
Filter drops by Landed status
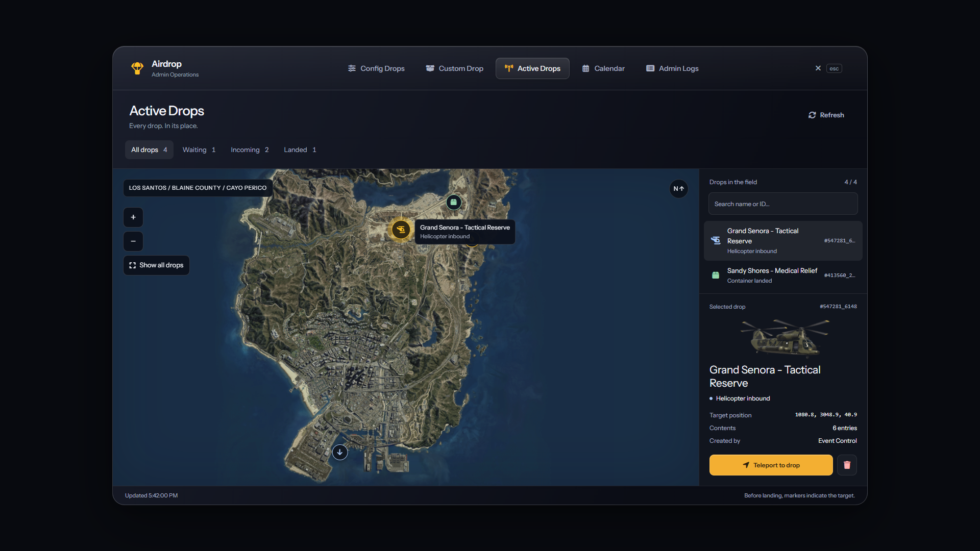click(300, 150)
